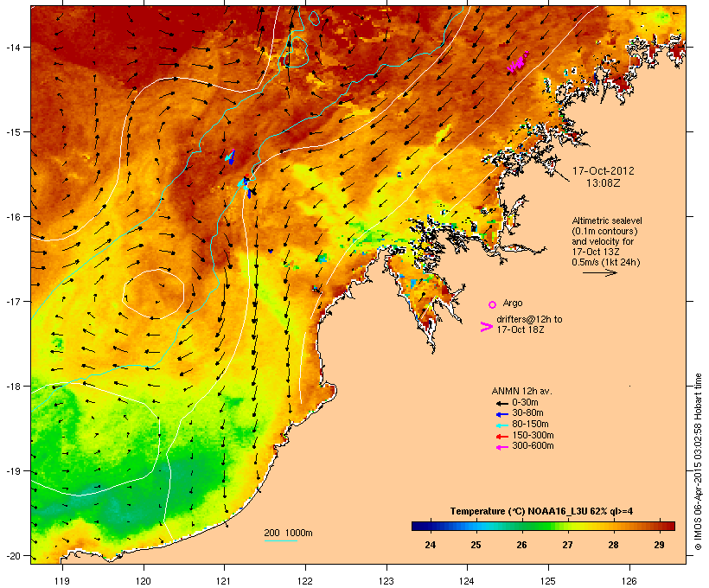709x588 pixels.
Task: Click the longitude axis label 124
Action: click(467, 581)
